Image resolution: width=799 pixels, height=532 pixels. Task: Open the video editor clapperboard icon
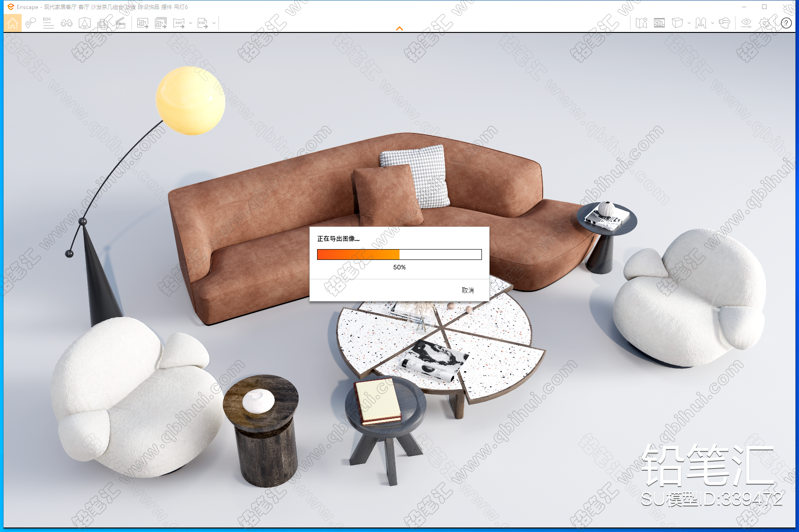point(121,23)
